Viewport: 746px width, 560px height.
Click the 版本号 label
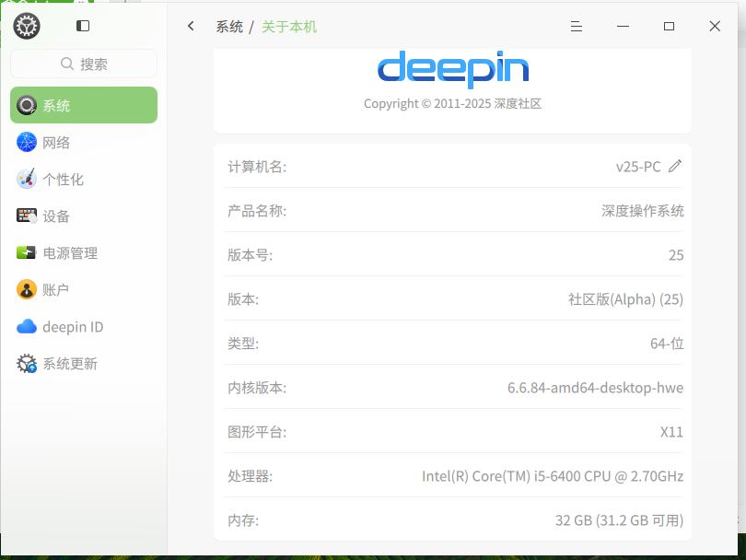point(251,255)
